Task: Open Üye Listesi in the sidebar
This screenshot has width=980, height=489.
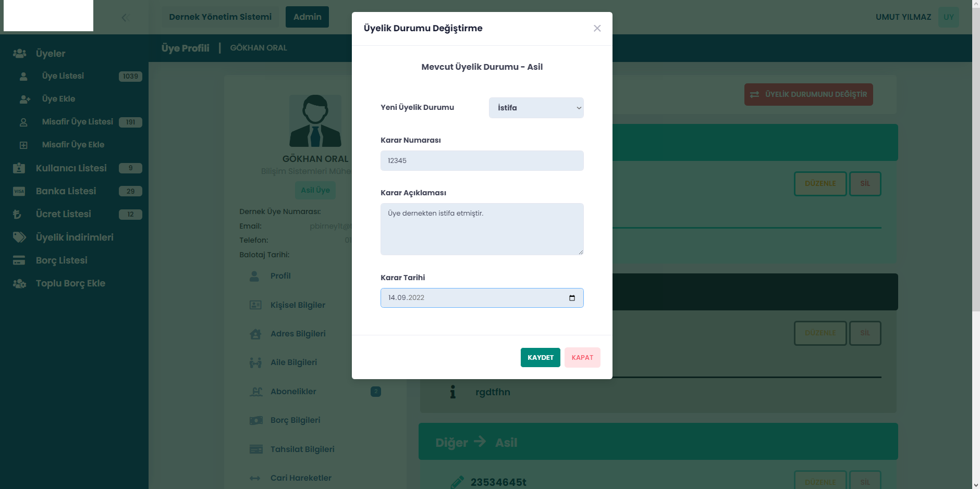Action: coord(63,76)
